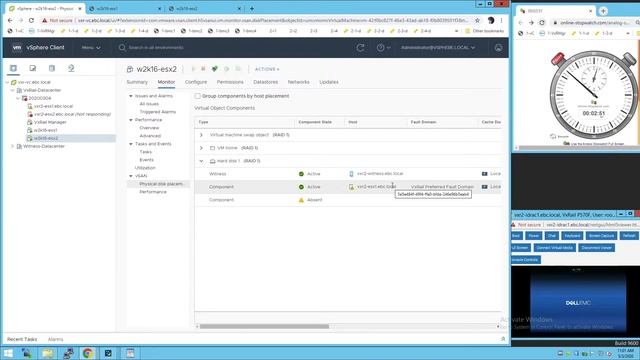Viewport: 640px width, 360px height.
Task: Open the Administrator@VSPHERE.LOCAL user dropdown
Action: (438, 48)
